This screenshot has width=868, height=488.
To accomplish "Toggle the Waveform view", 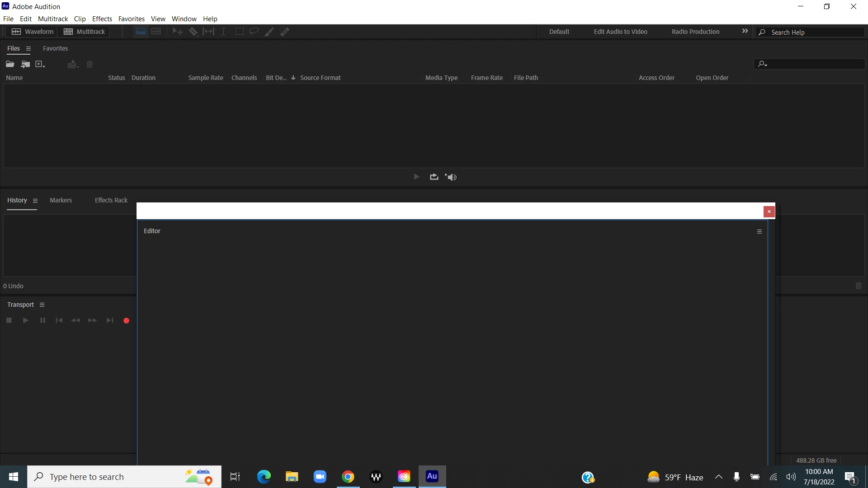I will (33, 32).
